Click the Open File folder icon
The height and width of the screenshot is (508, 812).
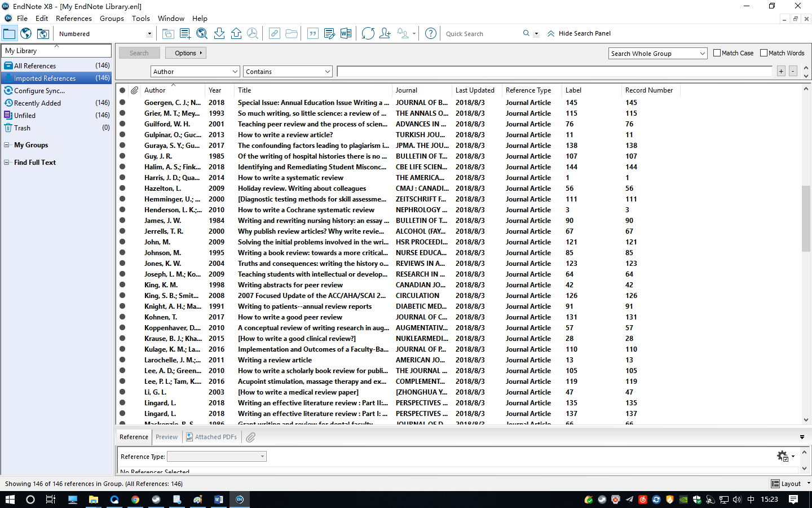(292, 33)
